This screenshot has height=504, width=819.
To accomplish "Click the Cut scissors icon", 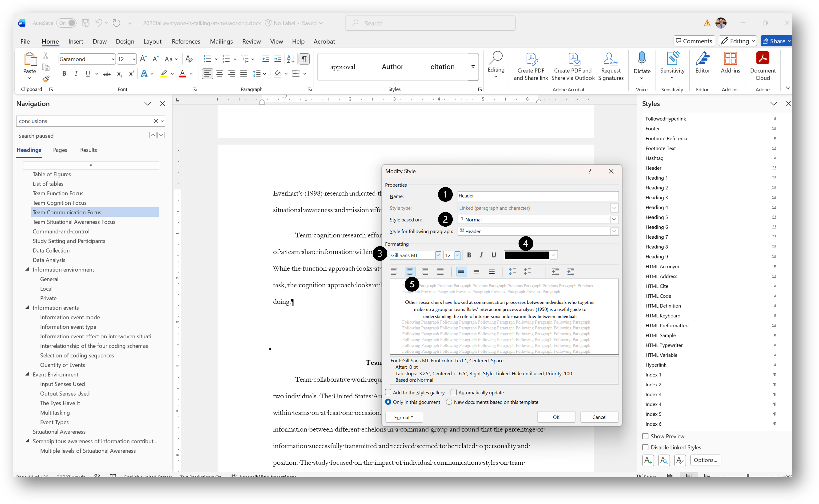I will pyautogui.click(x=46, y=55).
